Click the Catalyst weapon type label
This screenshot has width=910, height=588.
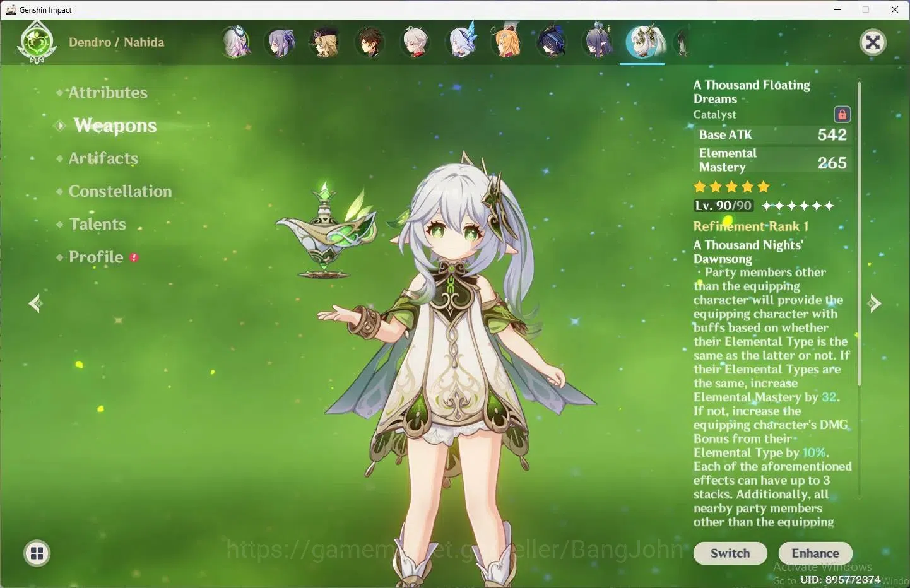pyautogui.click(x=714, y=114)
